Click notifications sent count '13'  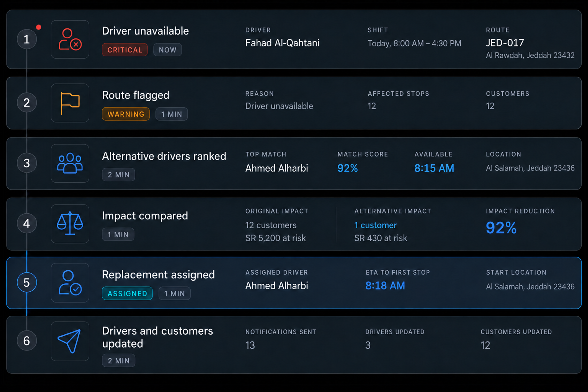250,345
